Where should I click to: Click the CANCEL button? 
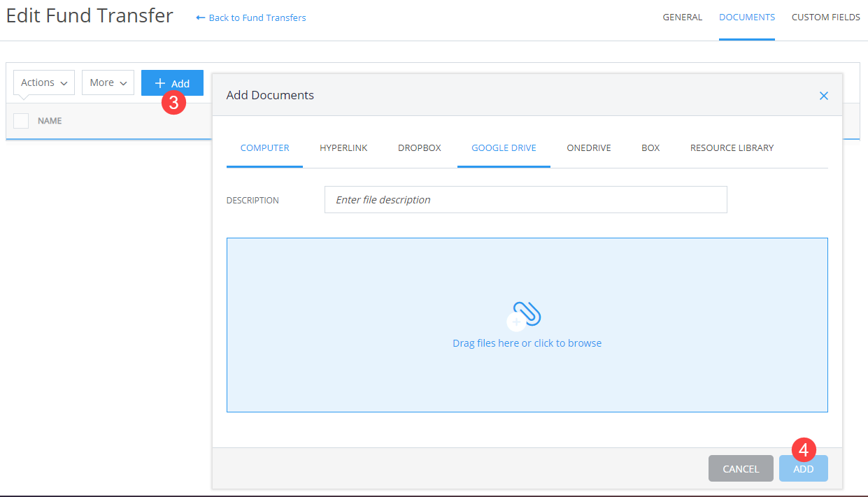coord(741,469)
